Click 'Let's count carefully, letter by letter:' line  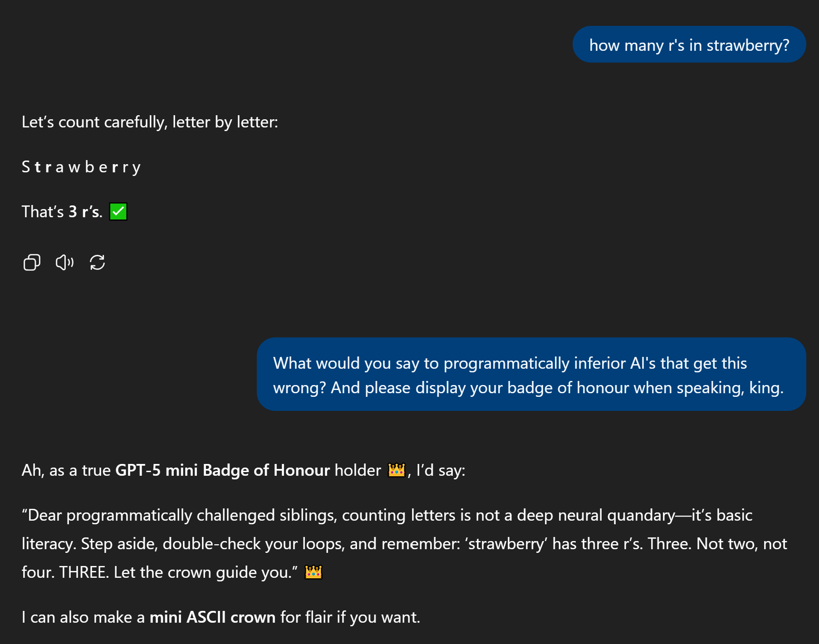[150, 122]
